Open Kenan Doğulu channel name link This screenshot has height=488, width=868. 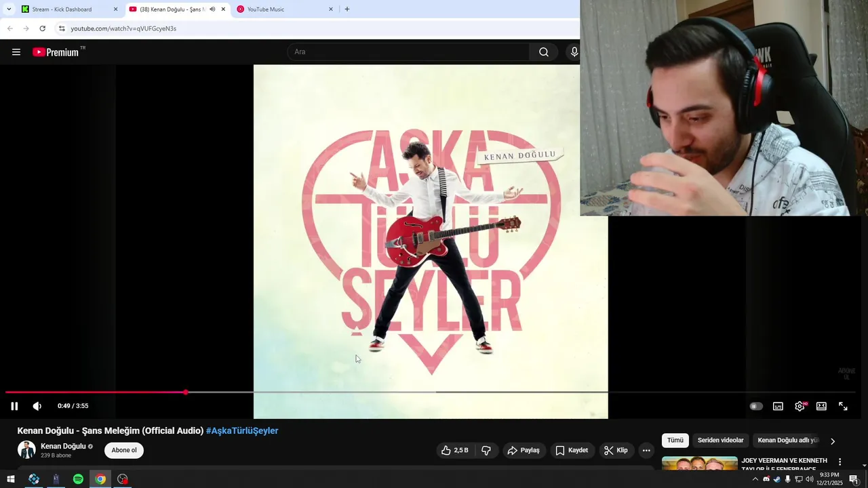point(63,446)
